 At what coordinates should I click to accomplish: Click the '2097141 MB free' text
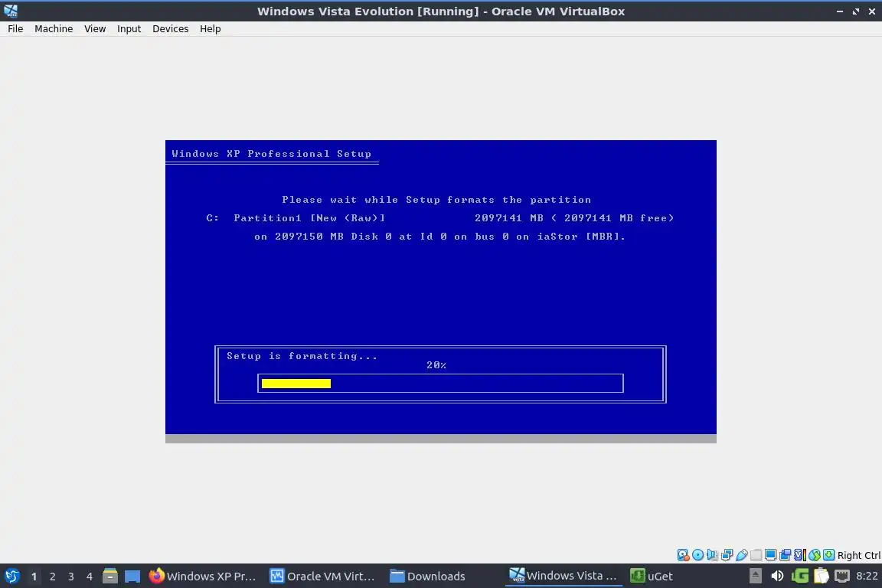click(x=615, y=218)
